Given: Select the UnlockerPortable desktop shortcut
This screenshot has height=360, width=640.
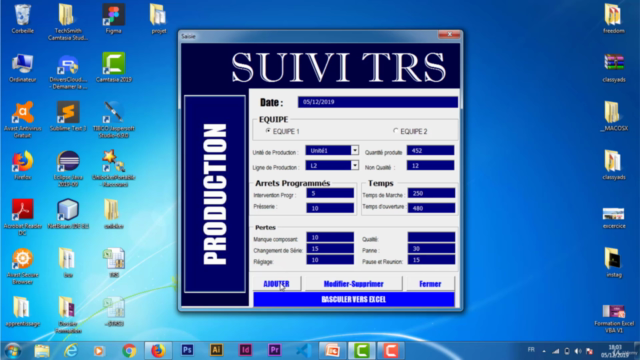Looking at the screenshot, I should coord(113,169).
